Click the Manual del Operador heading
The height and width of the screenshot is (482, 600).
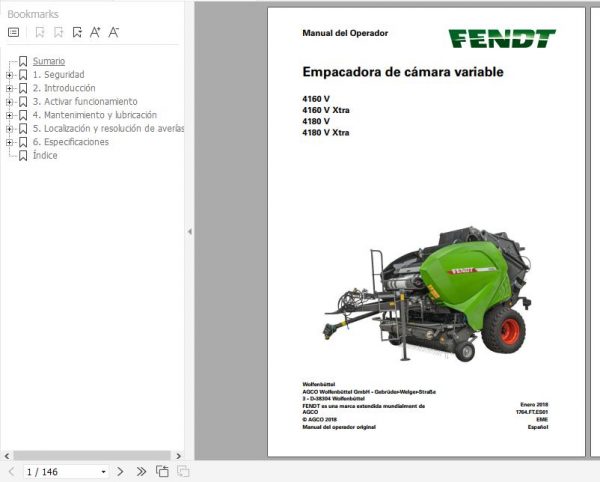pos(345,33)
